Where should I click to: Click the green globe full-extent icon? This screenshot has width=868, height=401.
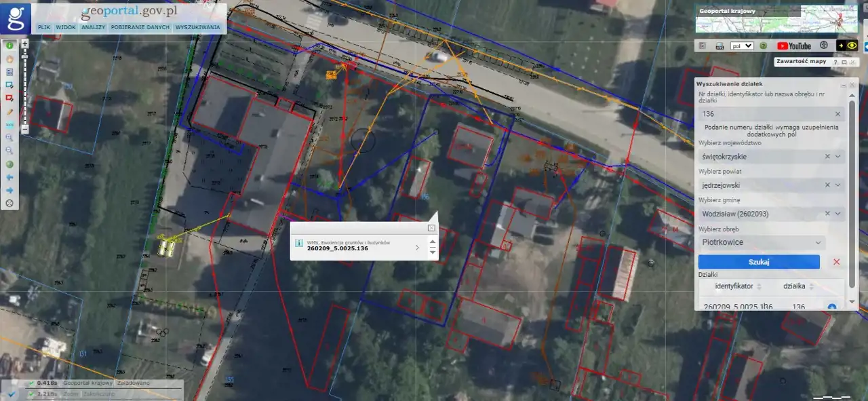(x=10, y=164)
